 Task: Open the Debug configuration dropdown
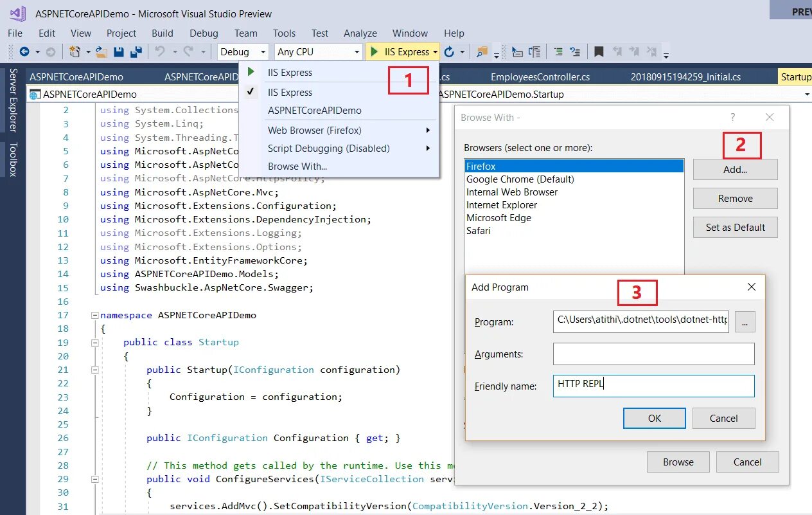243,52
